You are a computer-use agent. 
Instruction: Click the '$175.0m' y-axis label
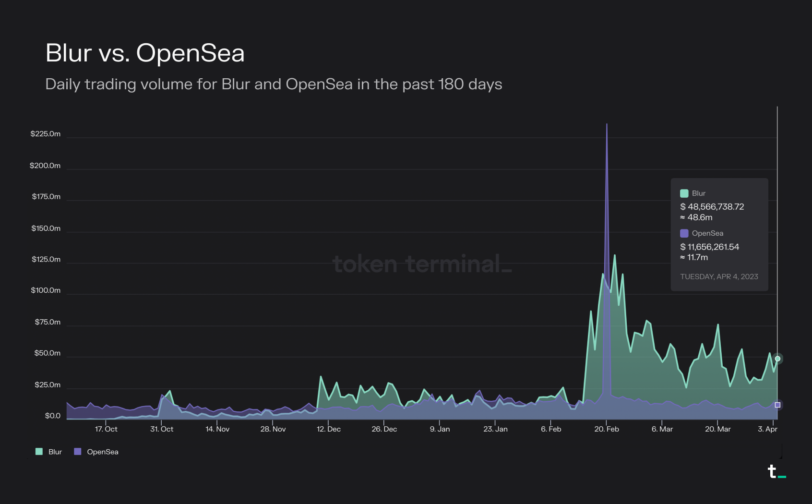coord(46,197)
